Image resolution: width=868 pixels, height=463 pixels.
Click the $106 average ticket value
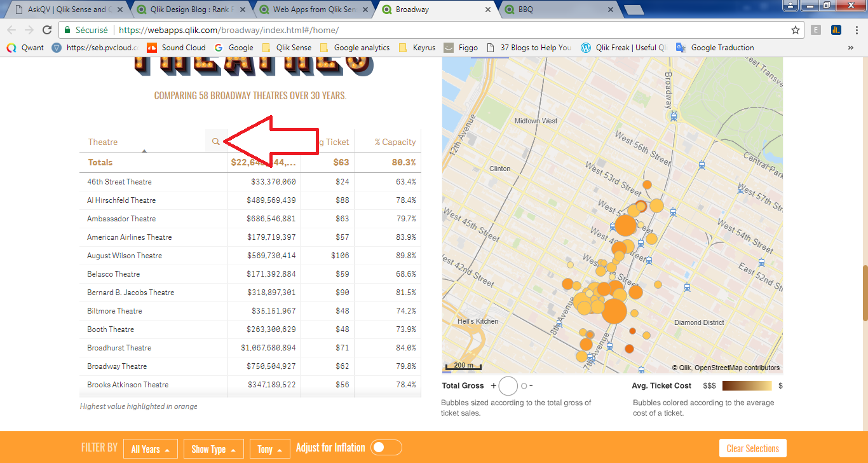(340, 256)
